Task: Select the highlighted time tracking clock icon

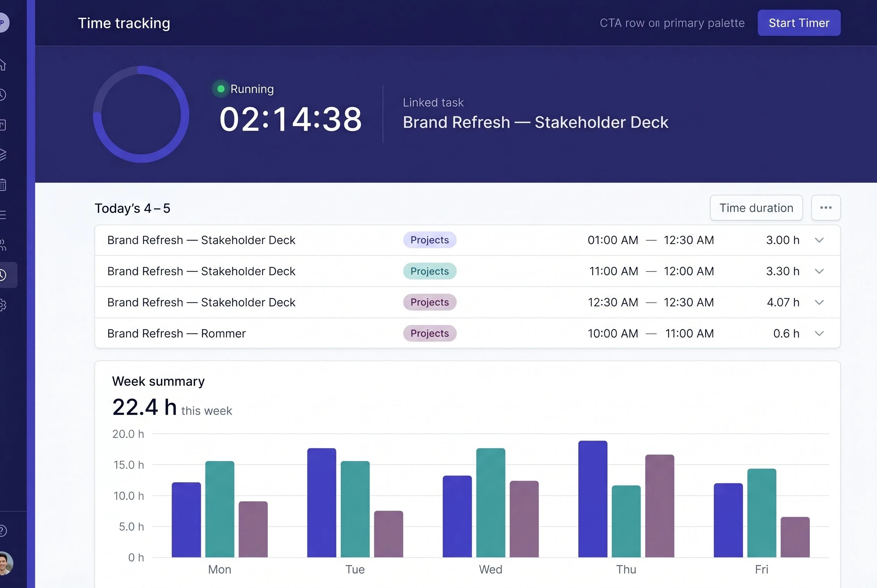Action: (x=3, y=275)
